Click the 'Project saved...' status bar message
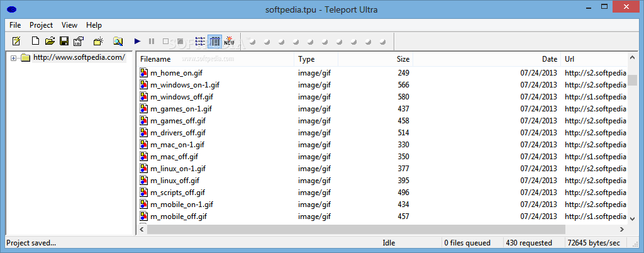Screen dimensions: 644x253 click(31, 243)
